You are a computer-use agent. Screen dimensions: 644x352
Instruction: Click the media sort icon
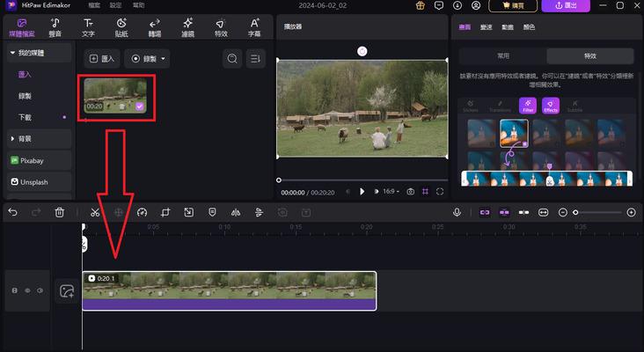click(x=255, y=59)
